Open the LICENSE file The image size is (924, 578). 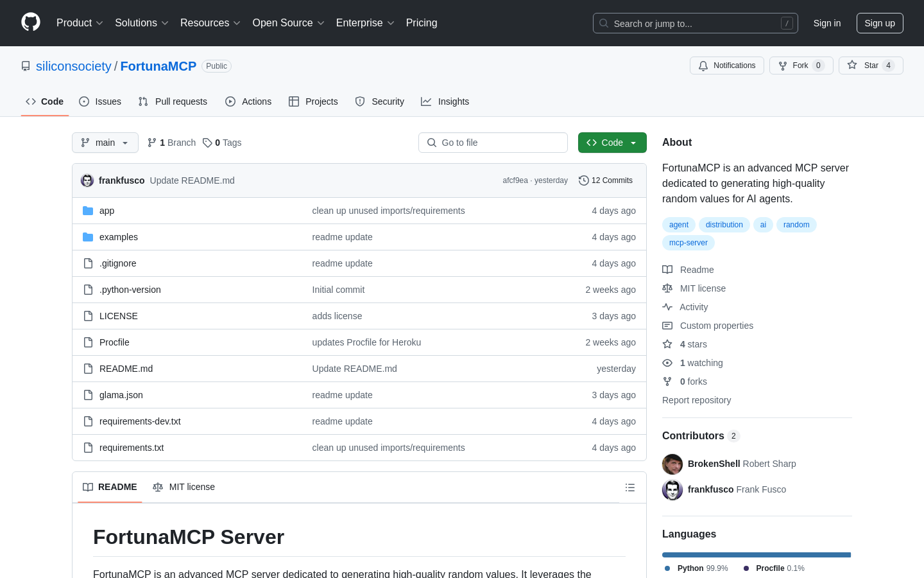tap(119, 316)
